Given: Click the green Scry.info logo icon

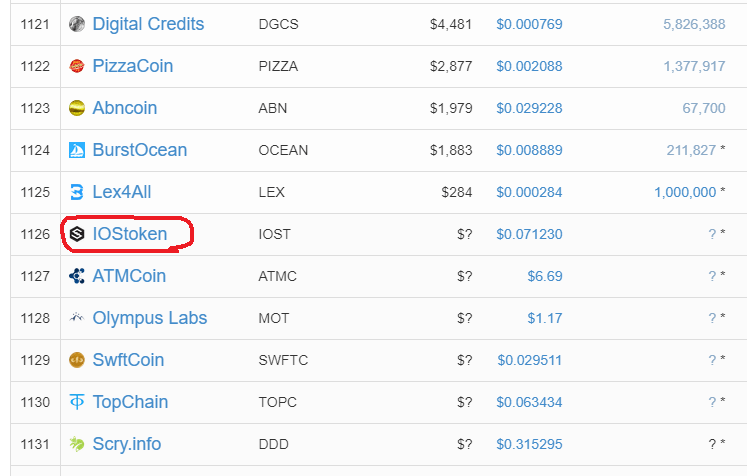Looking at the screenshot, I should pyautogui.click(x=77, y=444).
